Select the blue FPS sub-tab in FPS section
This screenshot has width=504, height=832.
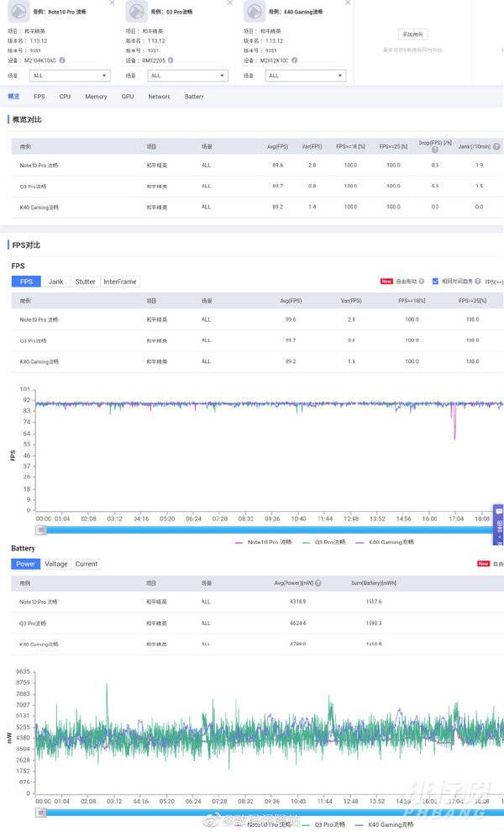point(26,282)
